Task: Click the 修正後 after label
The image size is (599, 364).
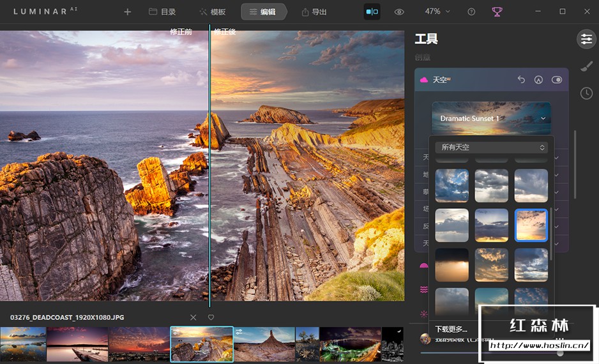Action: tap(225, 32)
